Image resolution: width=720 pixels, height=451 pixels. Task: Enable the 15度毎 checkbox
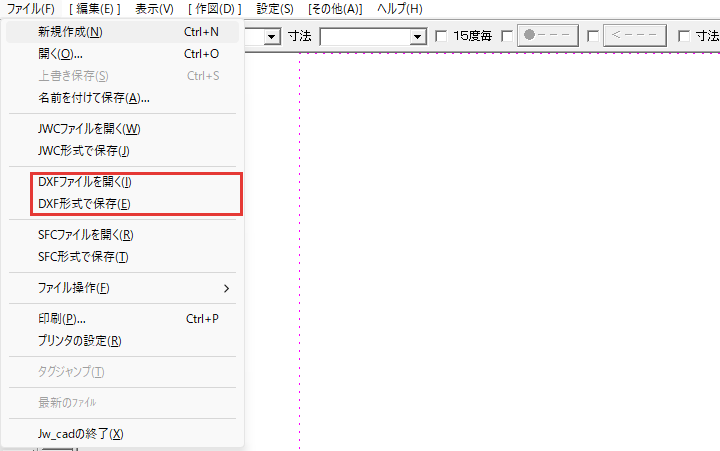pos(441,36)
